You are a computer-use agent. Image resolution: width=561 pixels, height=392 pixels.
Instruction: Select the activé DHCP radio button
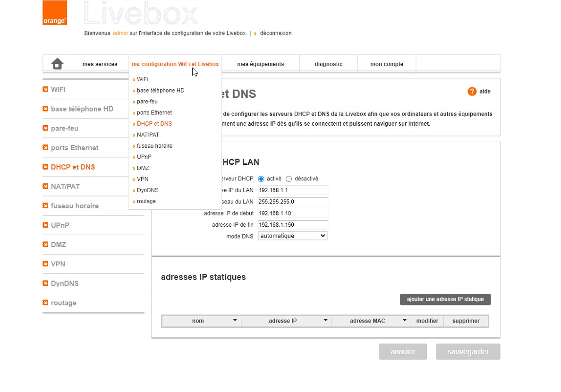click(261, 179)
